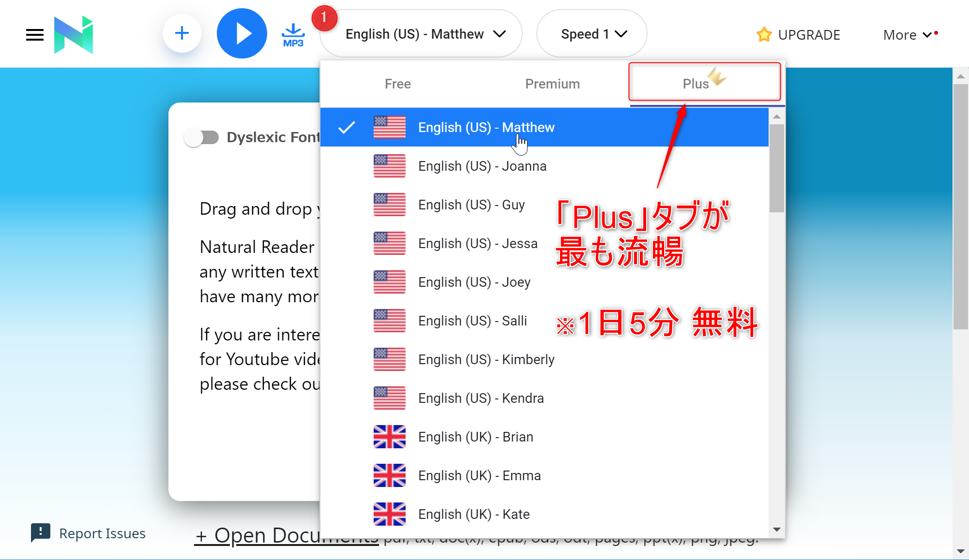Click the NaturalReader logo
The height and width of the screenshot is (560, 969).
[74, 34]
